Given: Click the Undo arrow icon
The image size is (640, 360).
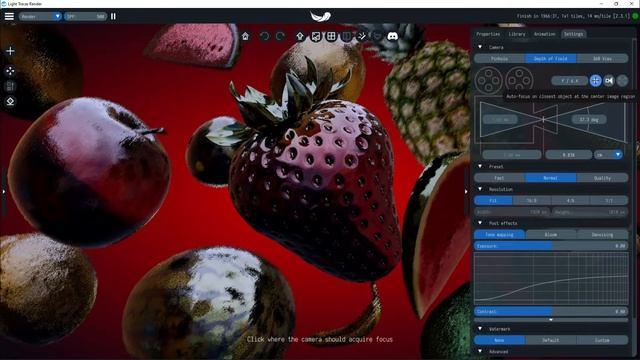Looking at the screenshot, I should (x=264, y=36).
